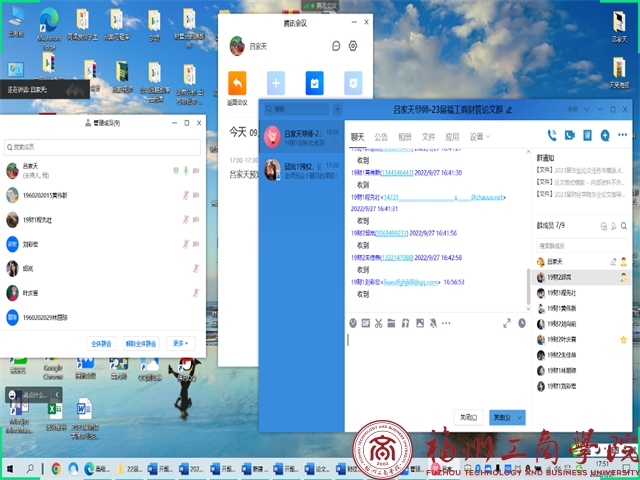The image size is (640, 480).
Task: Click the blue schedule-meeting calendar icon
Action: [x=315, y=83]
